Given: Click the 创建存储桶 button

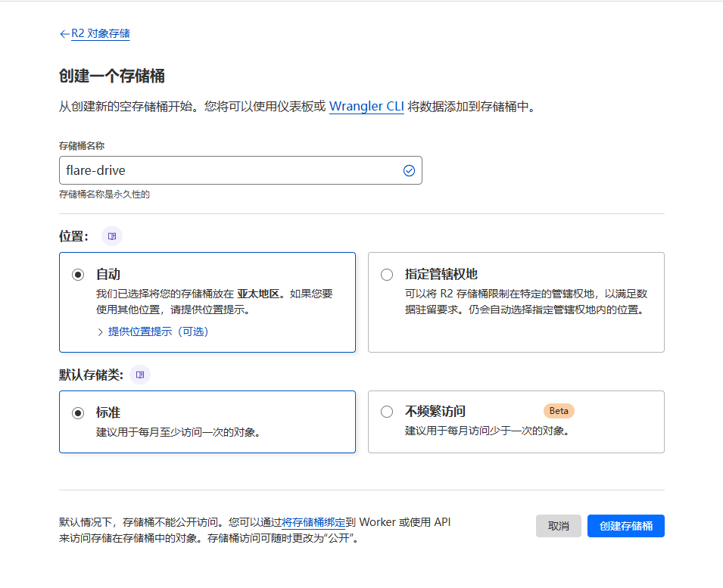Looking at the screenshot, I should 625,526.
